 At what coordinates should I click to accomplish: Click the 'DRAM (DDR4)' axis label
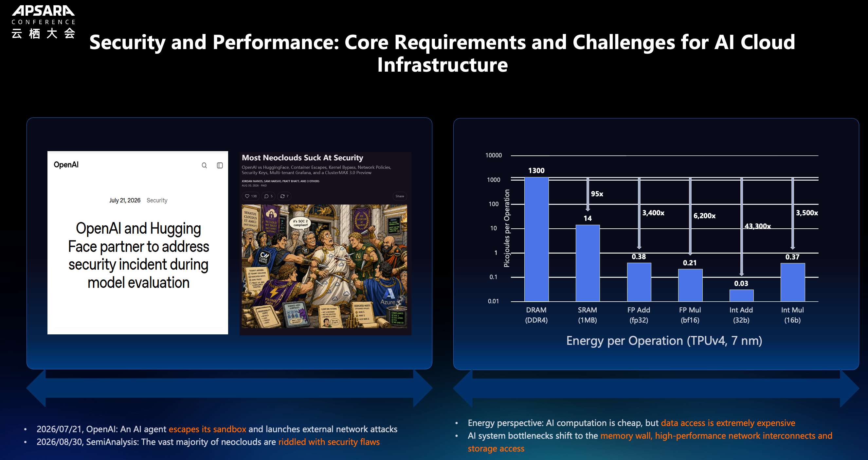point(536,315)
